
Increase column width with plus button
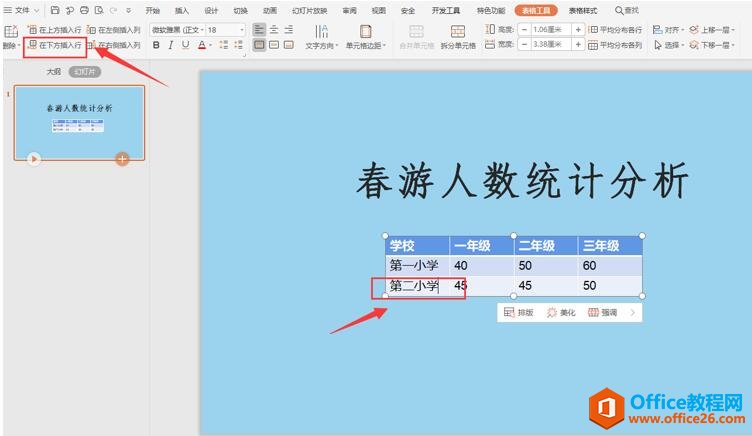tap(578, 45)
